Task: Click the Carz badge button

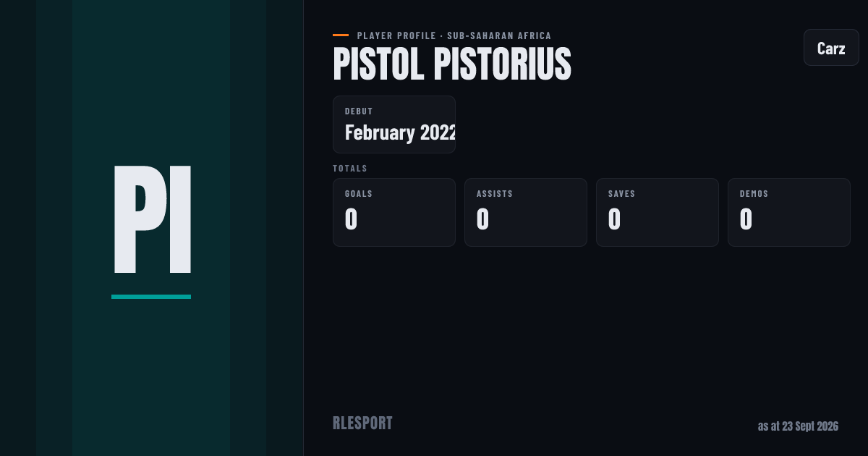Action: point(831,48)
